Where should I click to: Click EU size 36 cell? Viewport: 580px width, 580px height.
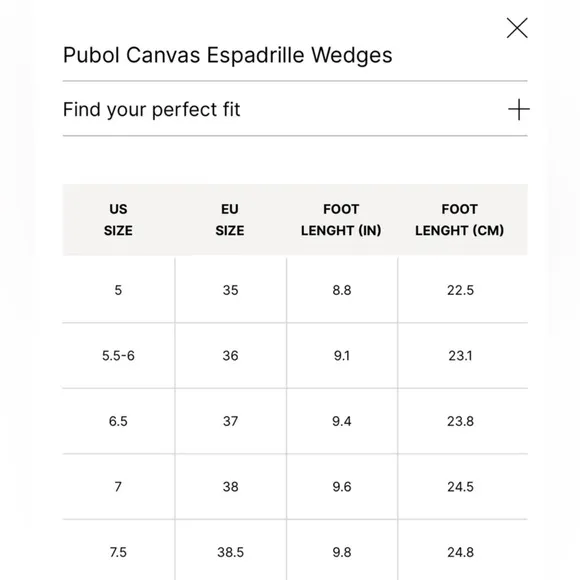click(230, 355)
